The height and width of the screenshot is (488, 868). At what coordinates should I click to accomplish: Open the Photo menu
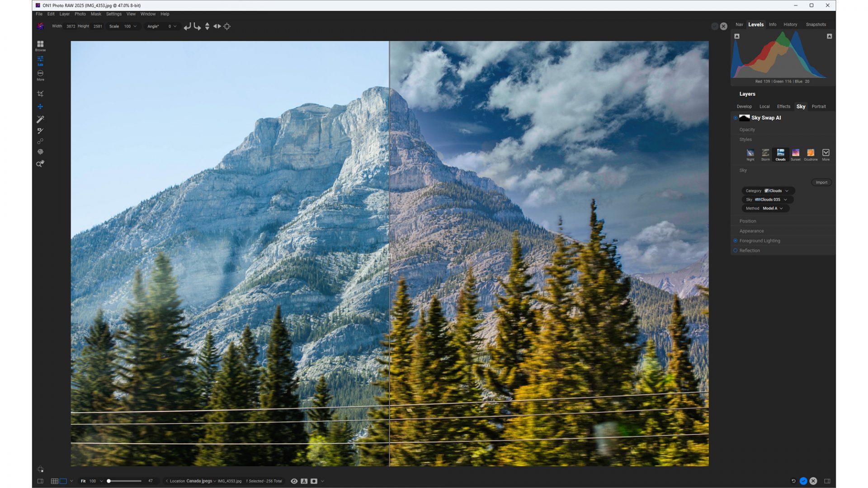pyautogui.click(x=80, y=14)
